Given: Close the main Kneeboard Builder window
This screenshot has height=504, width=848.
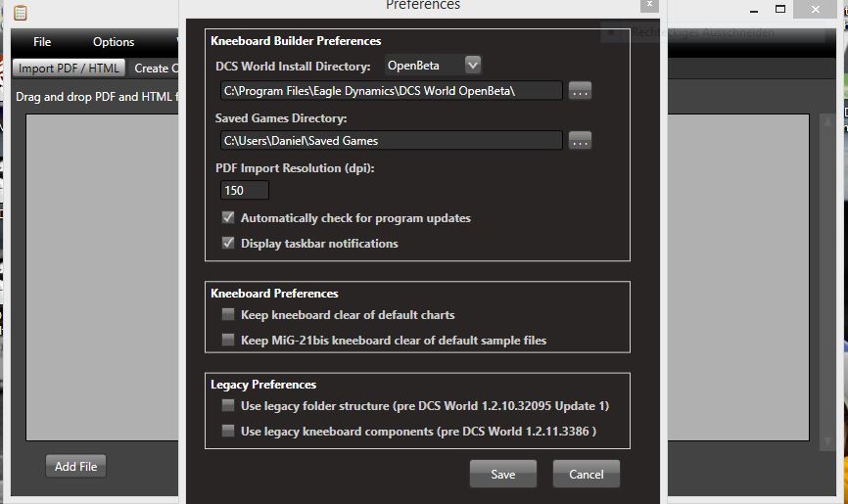Looking at the screenshot, I should pos(816,9).
